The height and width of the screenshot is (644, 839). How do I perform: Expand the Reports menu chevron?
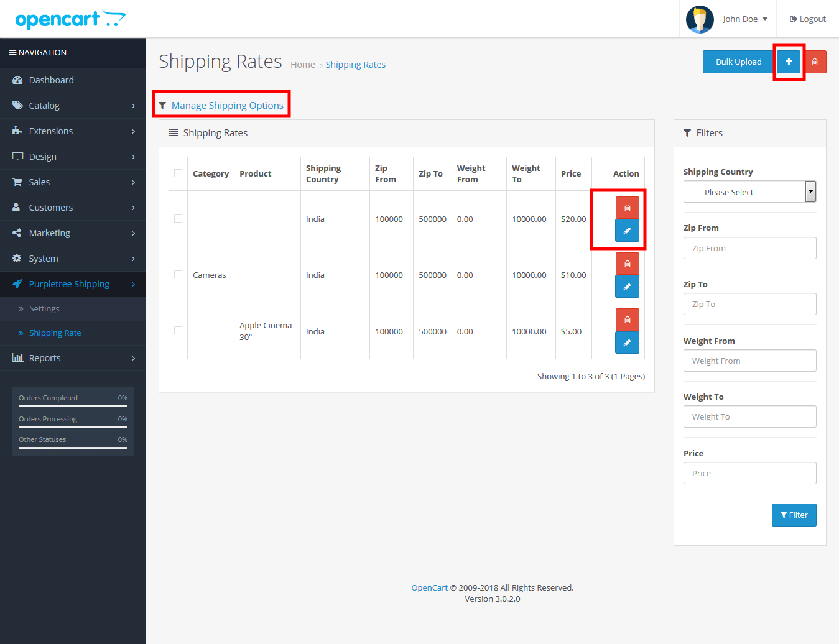133,359
